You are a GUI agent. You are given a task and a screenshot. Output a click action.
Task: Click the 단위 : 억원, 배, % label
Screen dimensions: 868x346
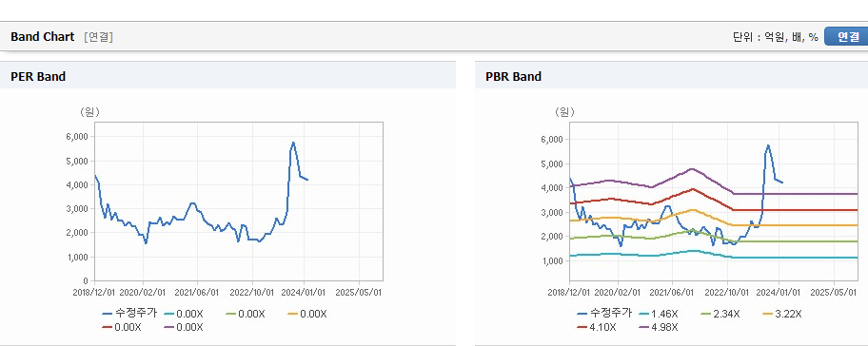[x=776, y=37]
